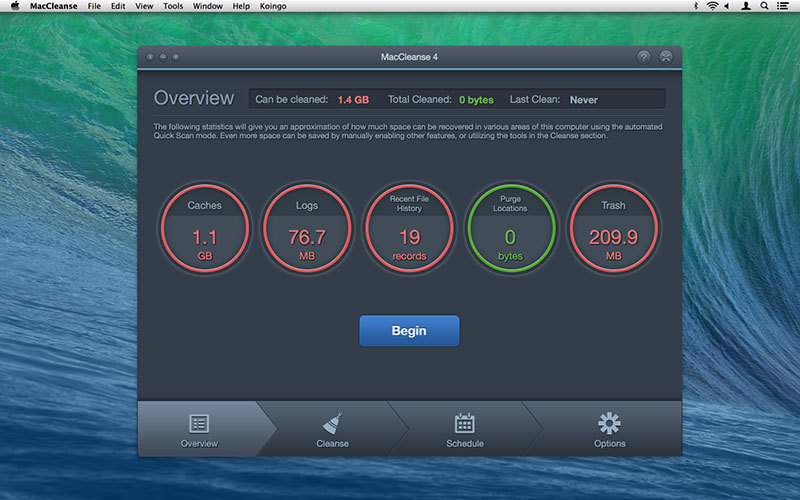This screenshot has height=500, width=800.
Task: Open the Tools menu
Action: coord(173,6)
